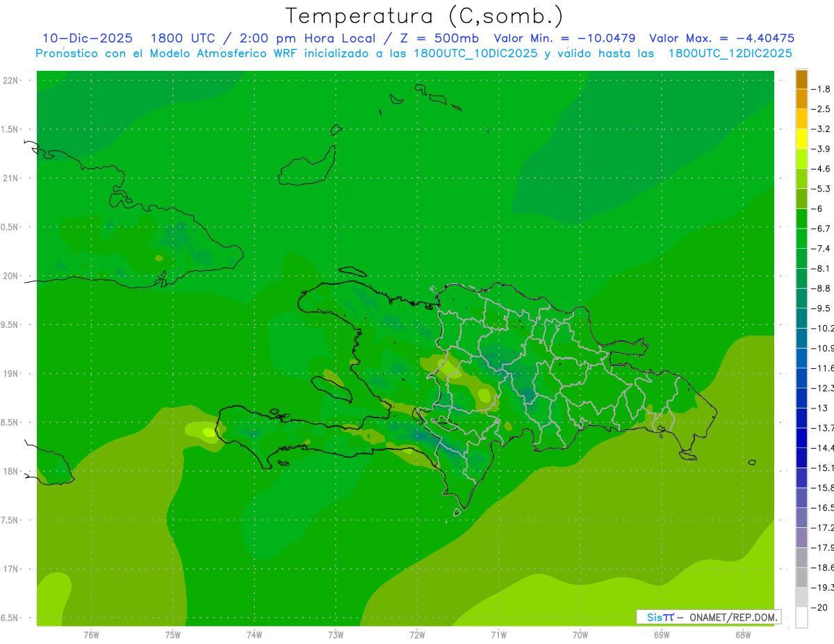Click the '21N' latitude axis label
This screenshot has height=644, width=834.
[11, 179]
